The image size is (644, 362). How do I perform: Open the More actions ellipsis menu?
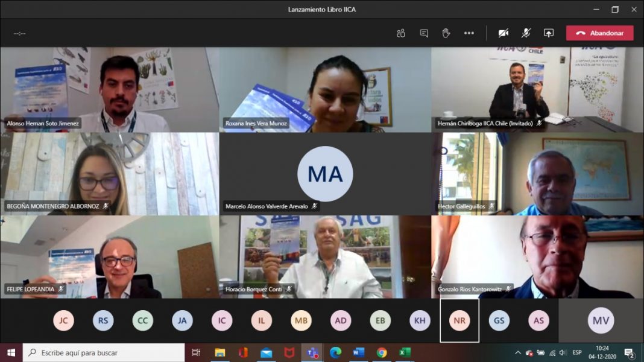coord(469,33)
